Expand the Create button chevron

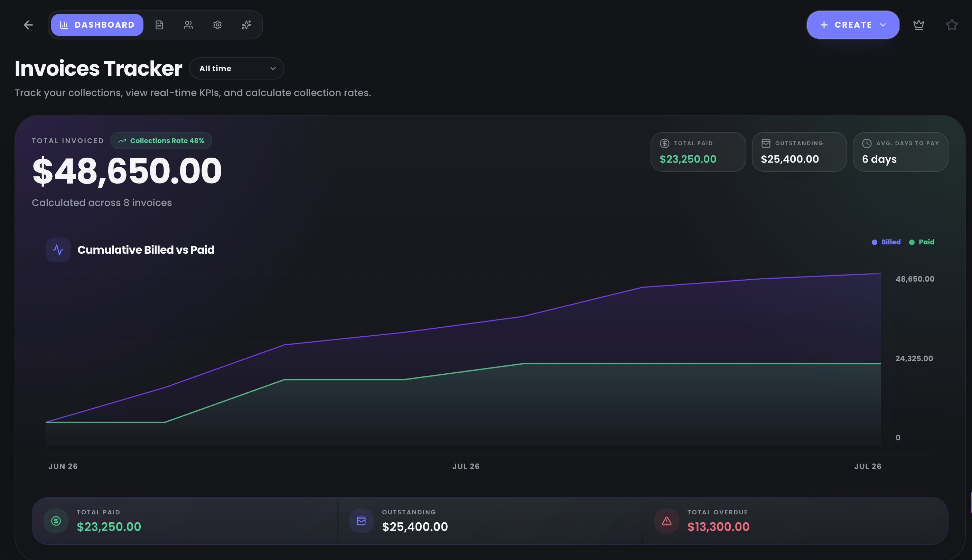883,25
